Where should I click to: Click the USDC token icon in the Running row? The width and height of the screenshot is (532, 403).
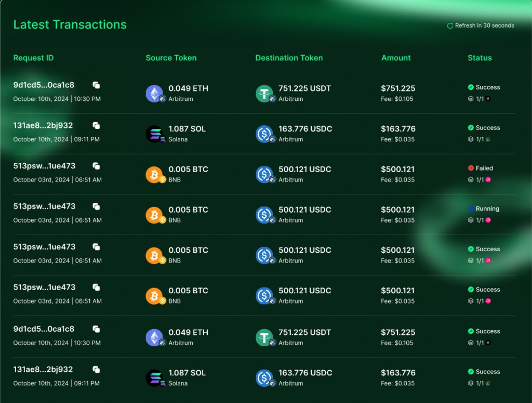(264, 215)
